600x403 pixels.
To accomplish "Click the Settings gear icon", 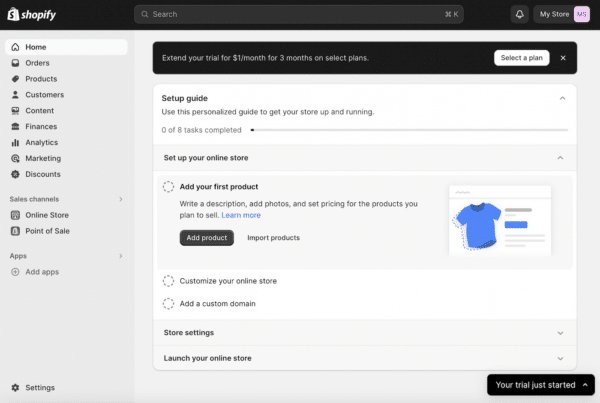I will coord(15,388).
